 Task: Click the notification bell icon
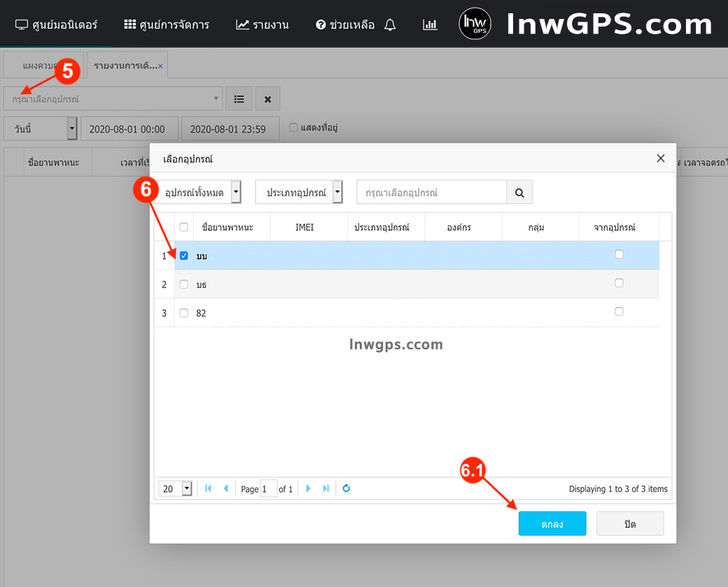[x=390, y=25]
